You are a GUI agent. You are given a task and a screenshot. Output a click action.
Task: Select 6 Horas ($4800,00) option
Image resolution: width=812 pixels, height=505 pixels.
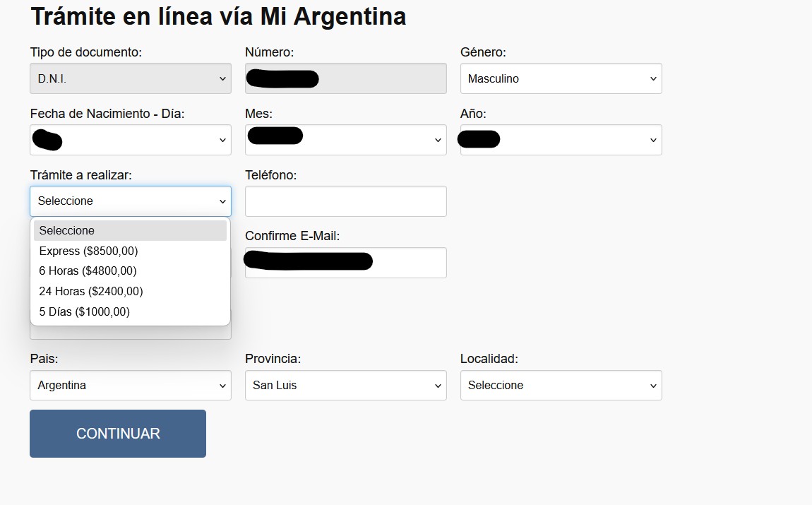click(131, 271)
